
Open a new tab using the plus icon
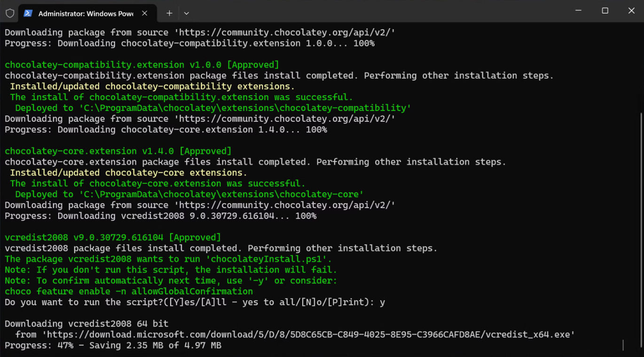pos(169,13)
